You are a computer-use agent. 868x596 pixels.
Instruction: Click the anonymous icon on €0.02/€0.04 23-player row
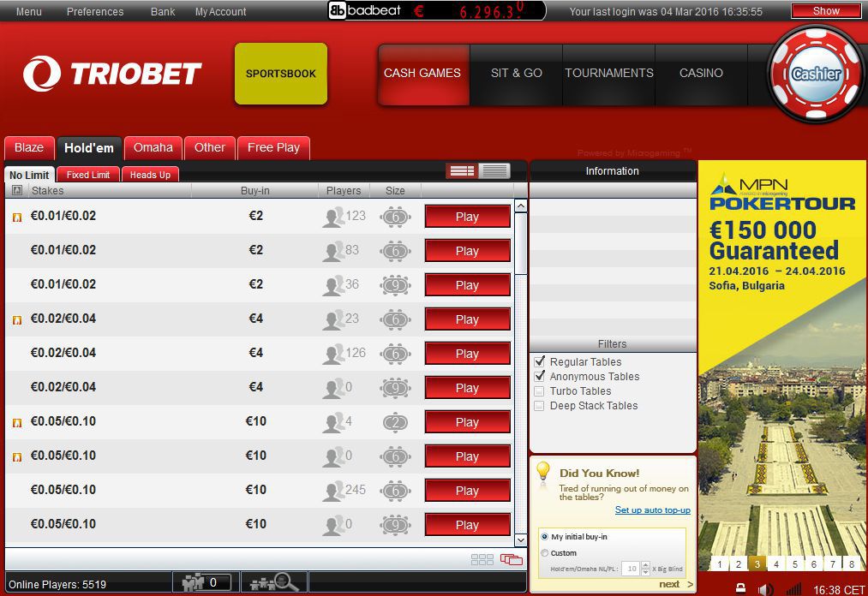(x=17, y=320)
